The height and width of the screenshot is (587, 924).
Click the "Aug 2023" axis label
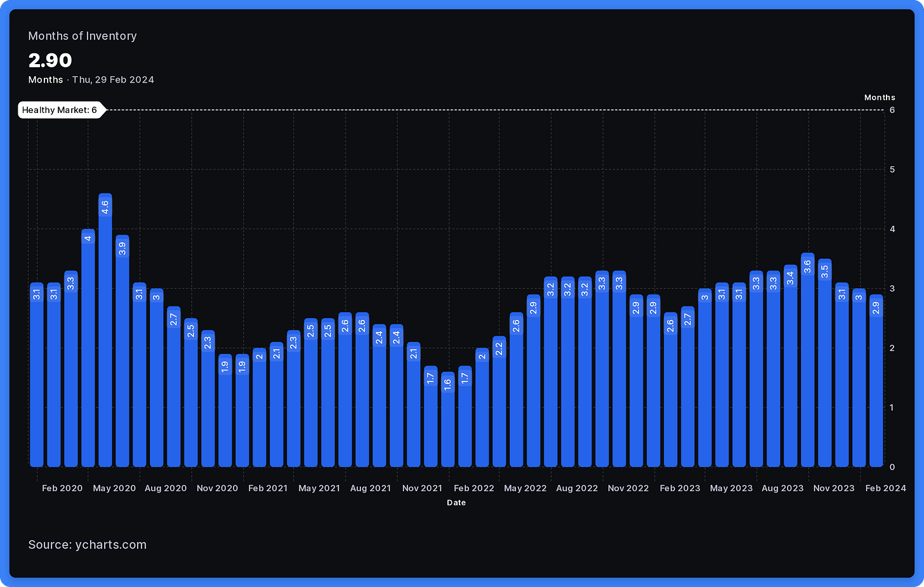pyautogui.click(x=782, y=488)
